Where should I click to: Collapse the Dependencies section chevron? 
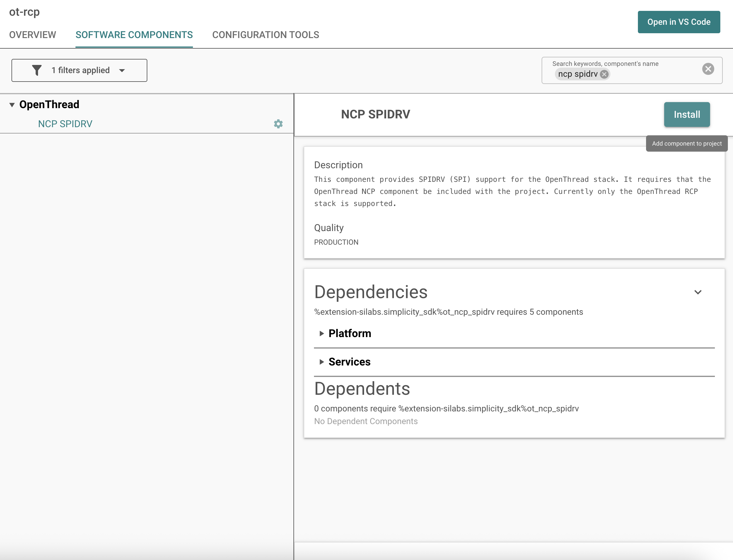(x=698, y=292)
